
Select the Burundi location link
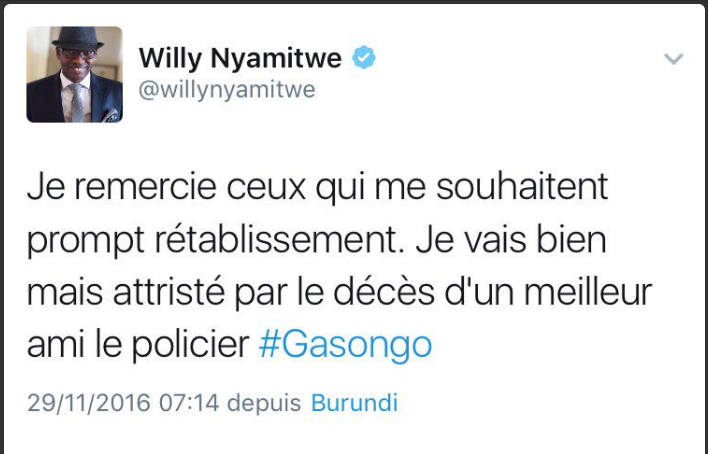354,403
